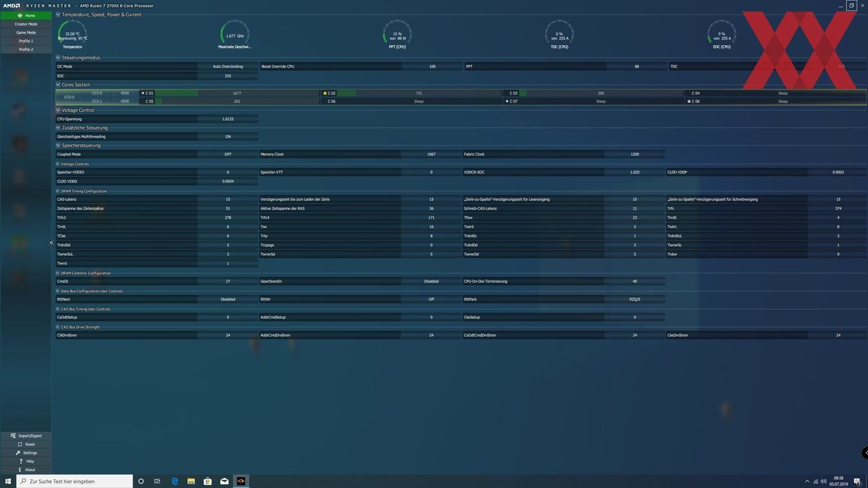Image resolution: width=868 pixels, height=488 pixels.
Task: Click the Coupled Mode OFF value
Action: pos(228,154)
